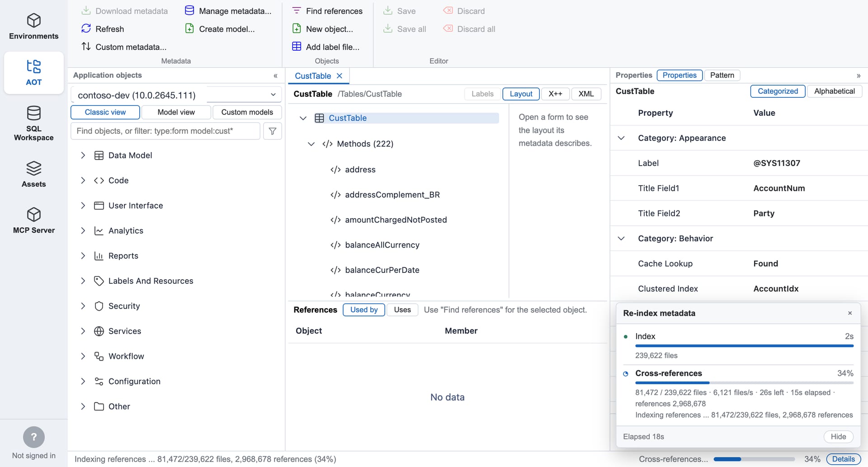
Task: Select the Used by references button
Action: coord(364,310)
